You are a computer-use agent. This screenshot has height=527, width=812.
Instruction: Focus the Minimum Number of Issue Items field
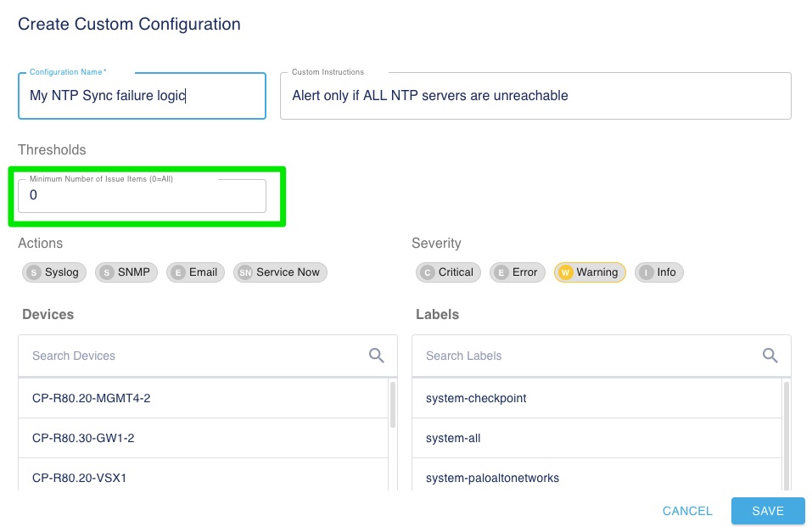click(142, 195)
